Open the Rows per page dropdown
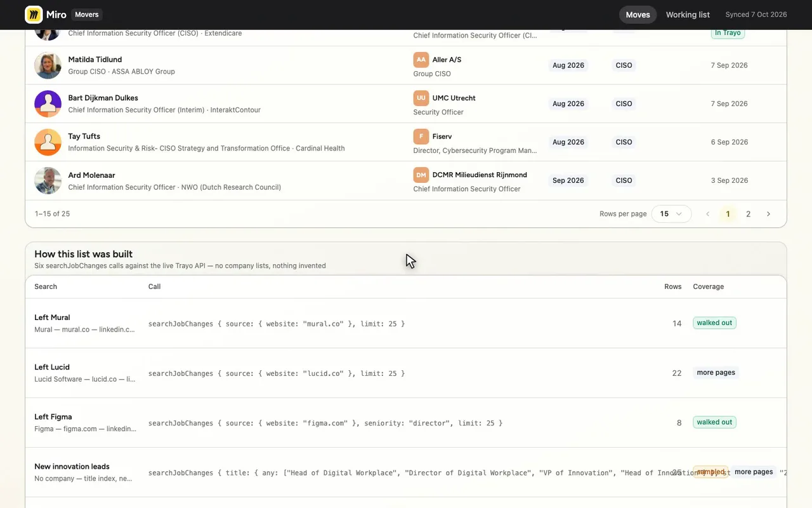 (x=671, y=214)
